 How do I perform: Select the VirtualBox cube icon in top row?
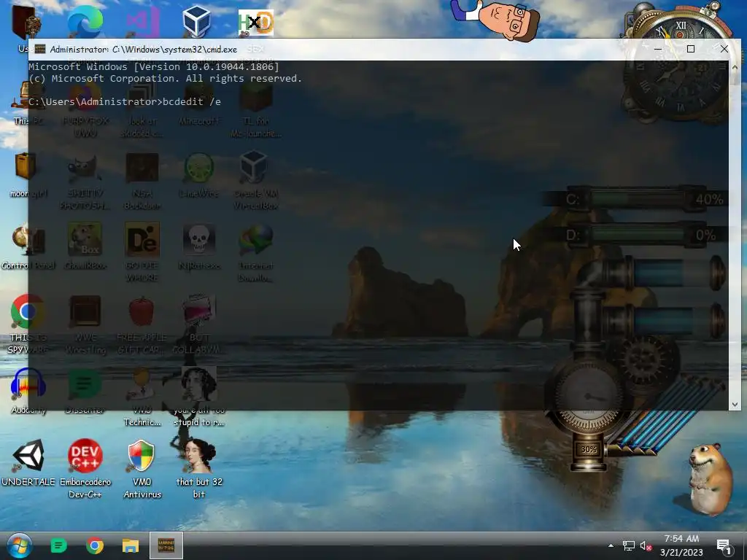[x=197, y=21]
